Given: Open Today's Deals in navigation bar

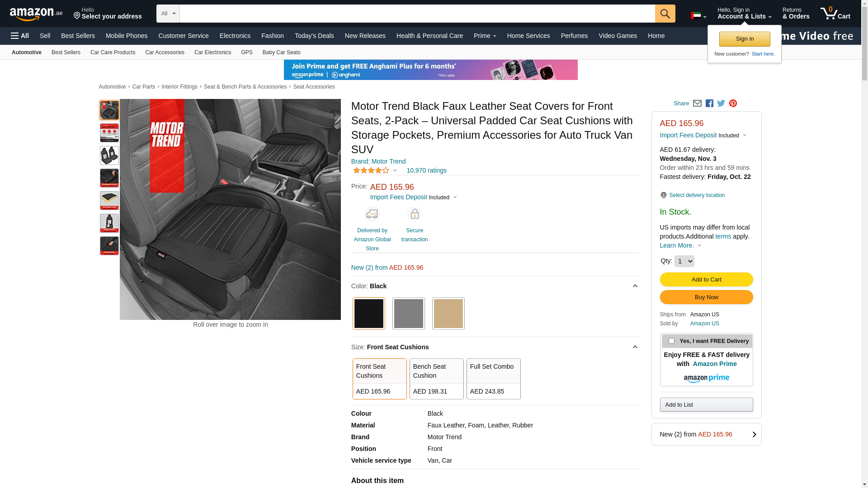Looking at the screenshot, I should 314,36.
